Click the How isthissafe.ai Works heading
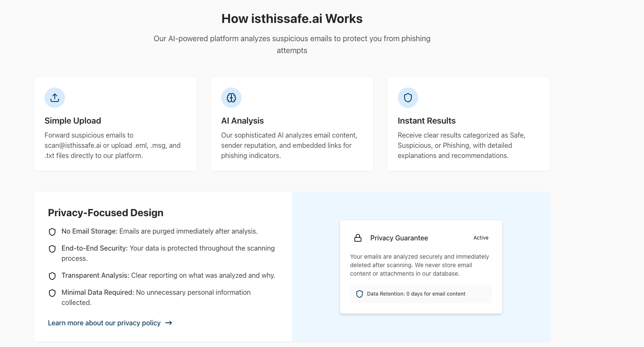Image resolution: width=644 pixels, height=347 pixels. [292, 19]
